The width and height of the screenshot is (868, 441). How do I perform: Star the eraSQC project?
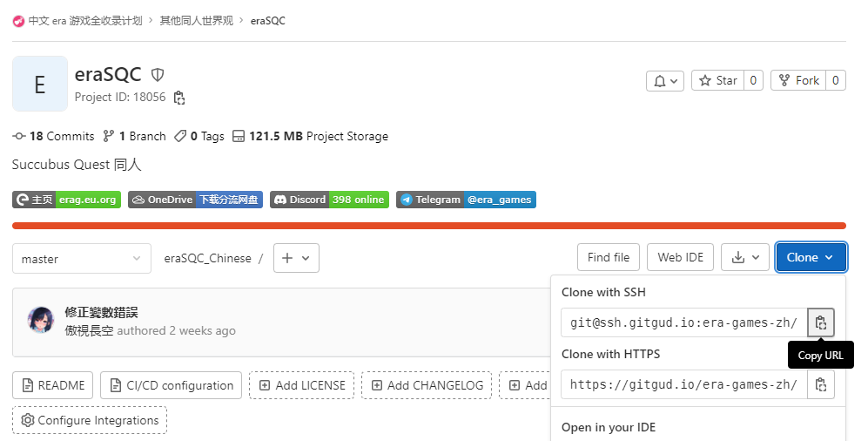718,81
